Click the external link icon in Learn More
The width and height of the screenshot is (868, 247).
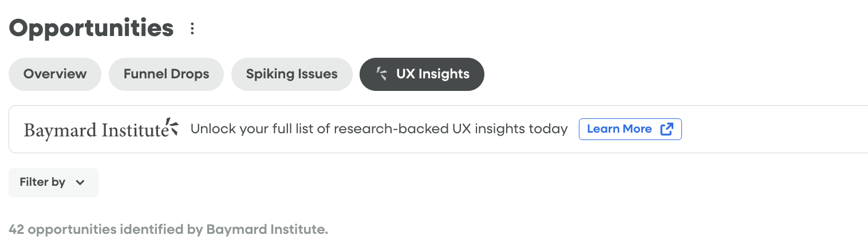666,129
